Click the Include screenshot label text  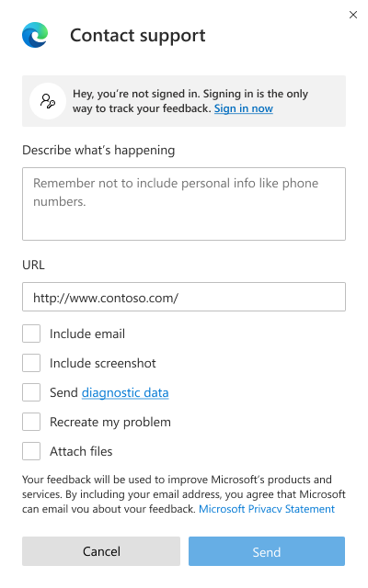[x=102, y=363]
